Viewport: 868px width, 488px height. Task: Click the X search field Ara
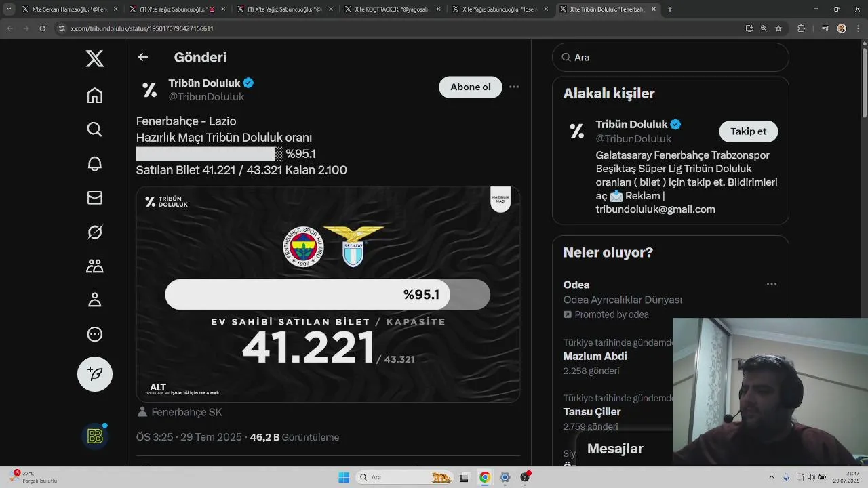coord(671,58)
